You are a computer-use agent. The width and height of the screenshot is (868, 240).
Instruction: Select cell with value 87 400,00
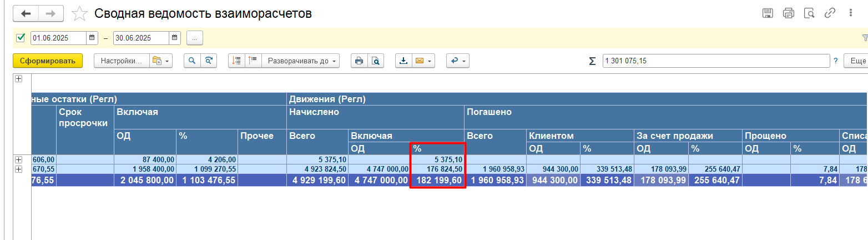coord(145,159)
